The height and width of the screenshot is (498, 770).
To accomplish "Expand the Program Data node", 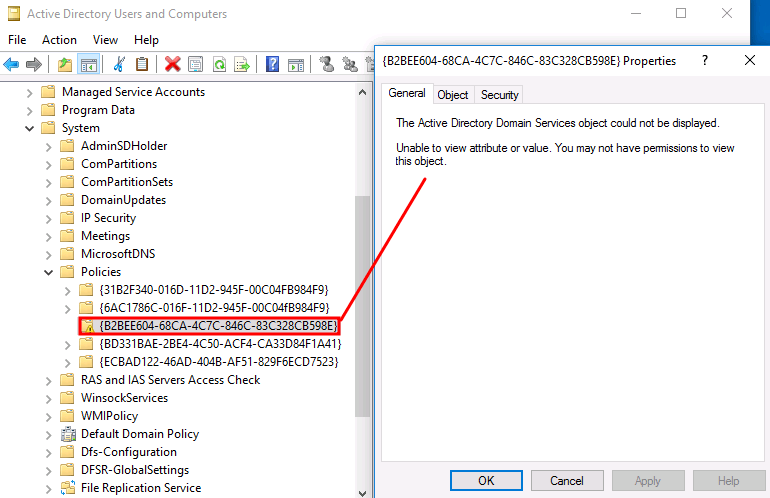I will [x=29, y=111].
